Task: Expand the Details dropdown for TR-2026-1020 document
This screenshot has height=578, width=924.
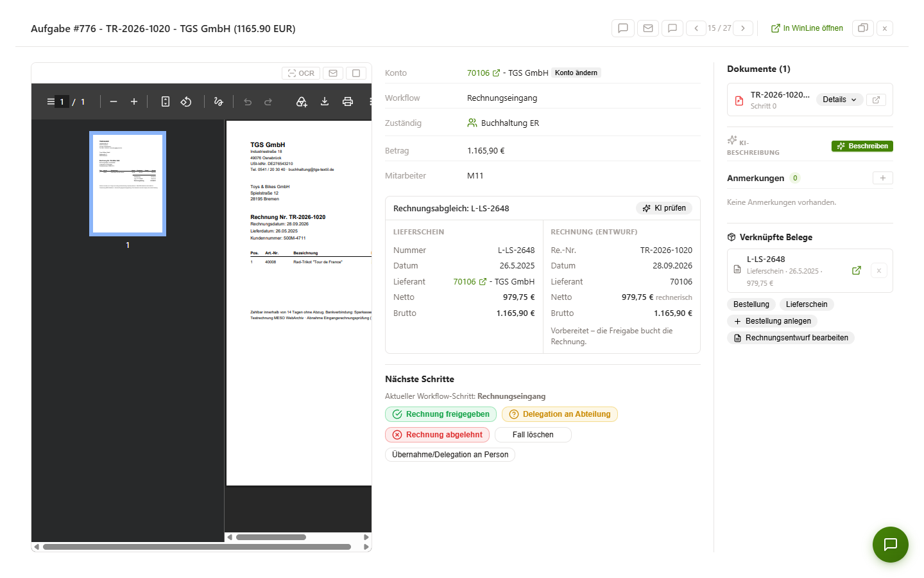Action: [839, 100]
